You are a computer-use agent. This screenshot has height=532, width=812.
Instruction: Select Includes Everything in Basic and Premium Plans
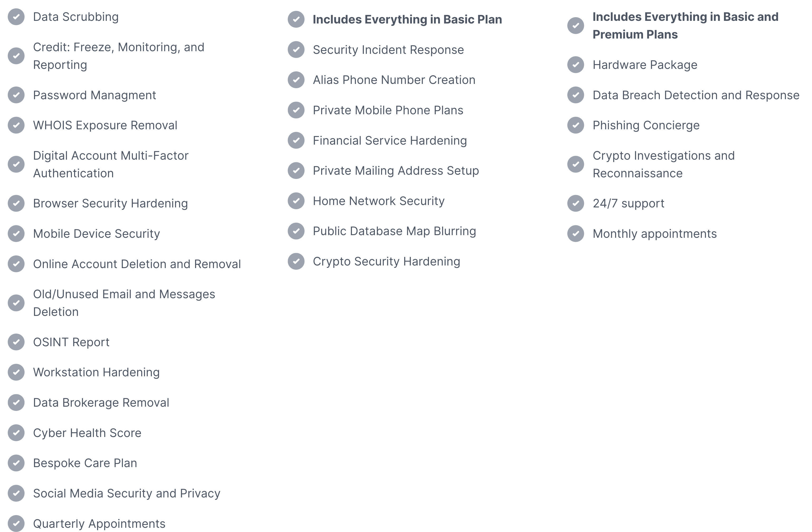[685, 26]
